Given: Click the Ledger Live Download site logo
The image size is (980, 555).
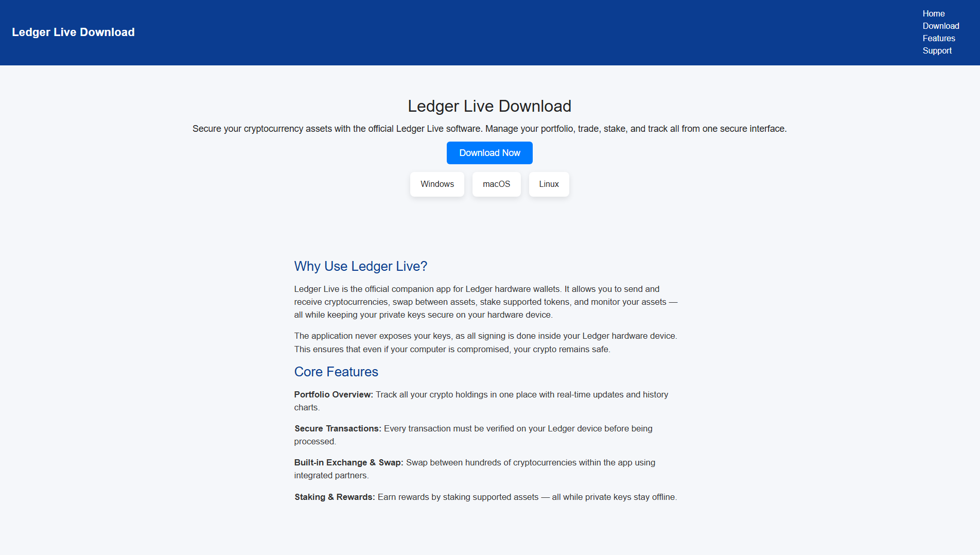Looking at the screenshot, I should click(73, 32).
